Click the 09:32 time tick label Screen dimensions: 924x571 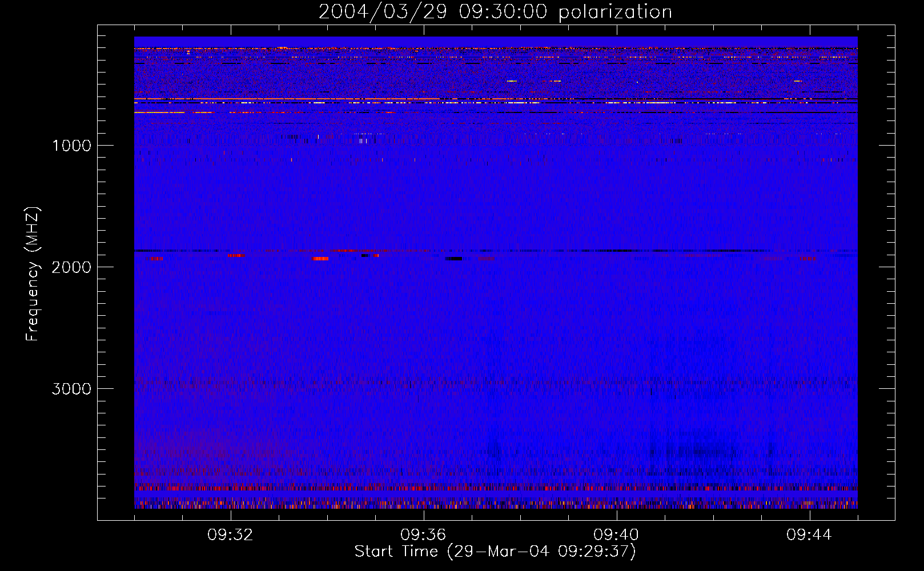(230, 535)
